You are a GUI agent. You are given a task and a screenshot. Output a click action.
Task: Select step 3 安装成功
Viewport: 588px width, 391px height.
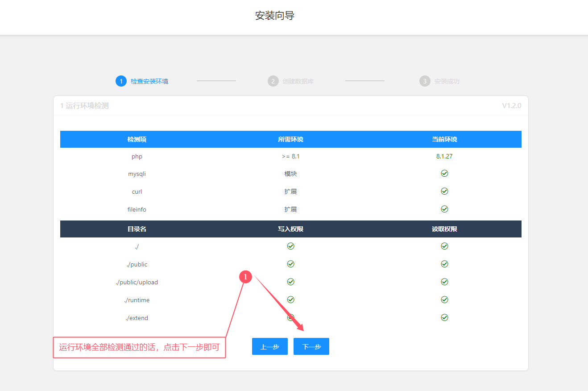click(439, 81)
